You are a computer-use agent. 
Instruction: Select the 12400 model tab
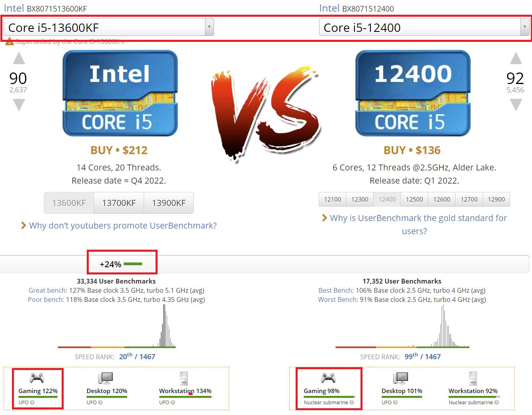(387, 200)
